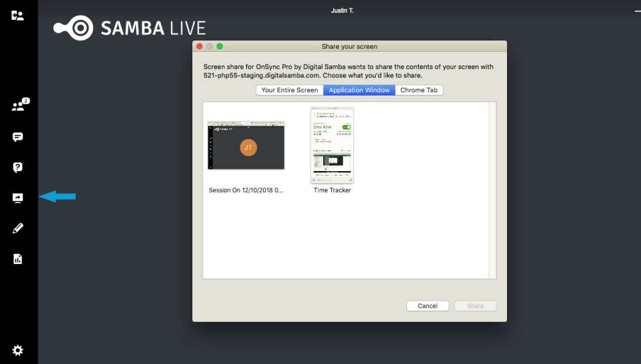Click the Share button

[x=476, y=306]
